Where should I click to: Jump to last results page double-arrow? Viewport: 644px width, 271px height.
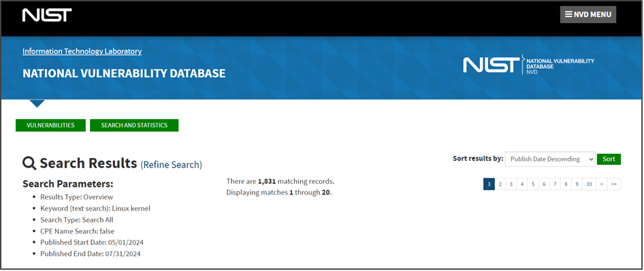614,185
